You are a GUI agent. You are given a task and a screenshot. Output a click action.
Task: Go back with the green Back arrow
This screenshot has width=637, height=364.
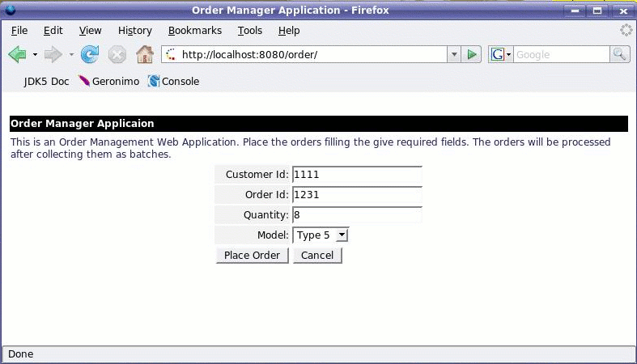coord(17,54)
